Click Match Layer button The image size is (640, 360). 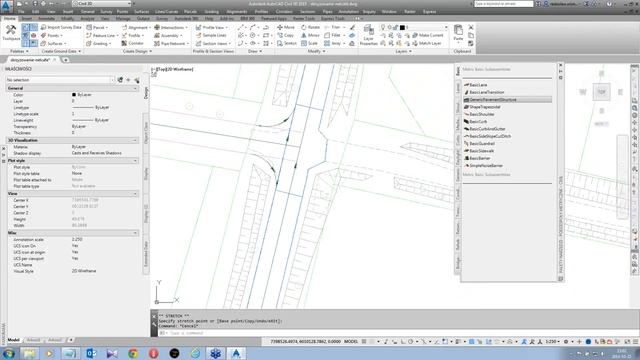click(x=427, y=43)
